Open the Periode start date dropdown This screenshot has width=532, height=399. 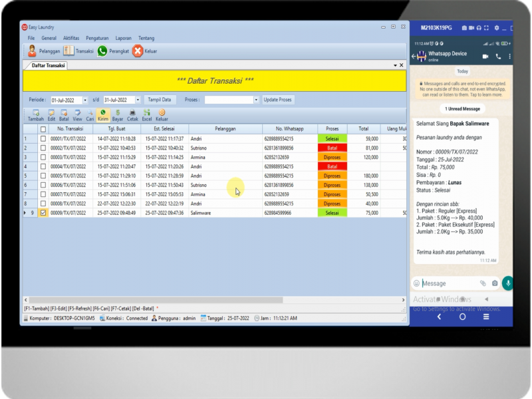coord(85,100)
